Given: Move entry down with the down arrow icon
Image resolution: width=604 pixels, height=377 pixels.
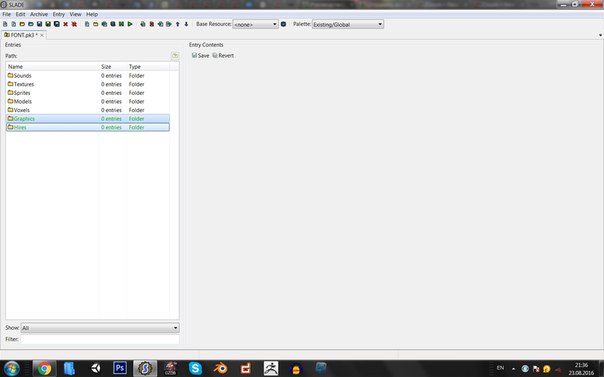Looking at the screenshot, I should [186, 24].
